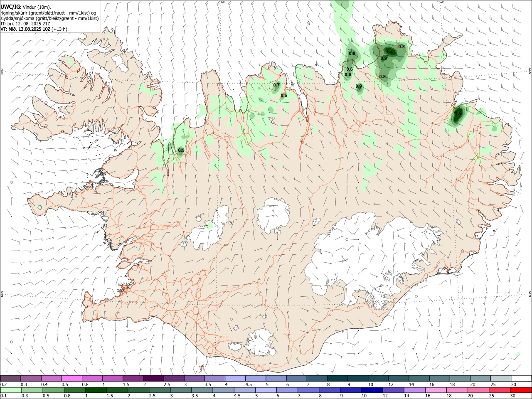Pick the bottom-row lavender swatch labeled 5
The image size is (532, 399).
(265, 390)
